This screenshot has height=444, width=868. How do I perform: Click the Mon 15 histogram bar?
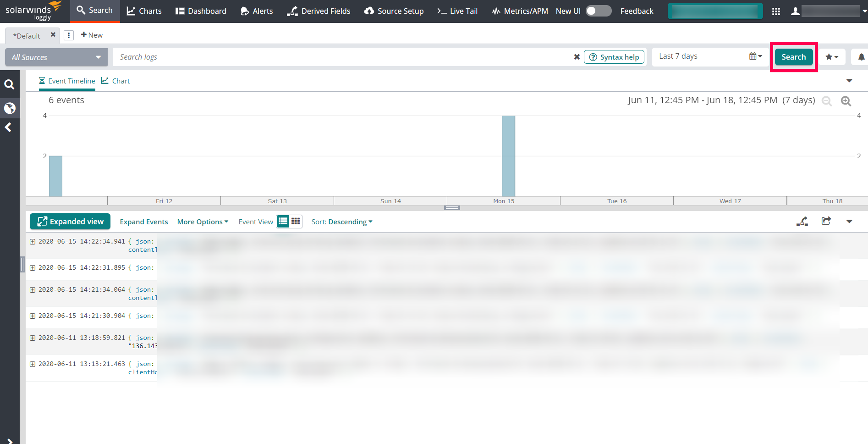point(508,156)
